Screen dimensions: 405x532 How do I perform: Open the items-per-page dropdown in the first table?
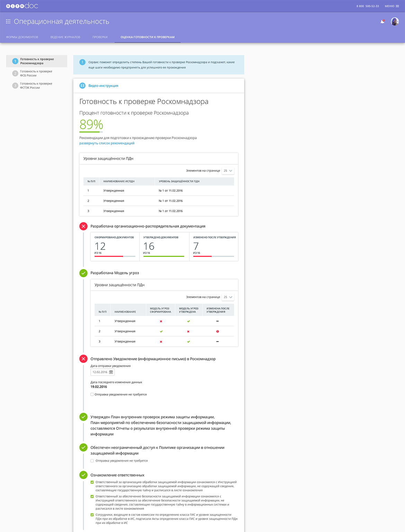pyautogui.click(x=228, y=171)
